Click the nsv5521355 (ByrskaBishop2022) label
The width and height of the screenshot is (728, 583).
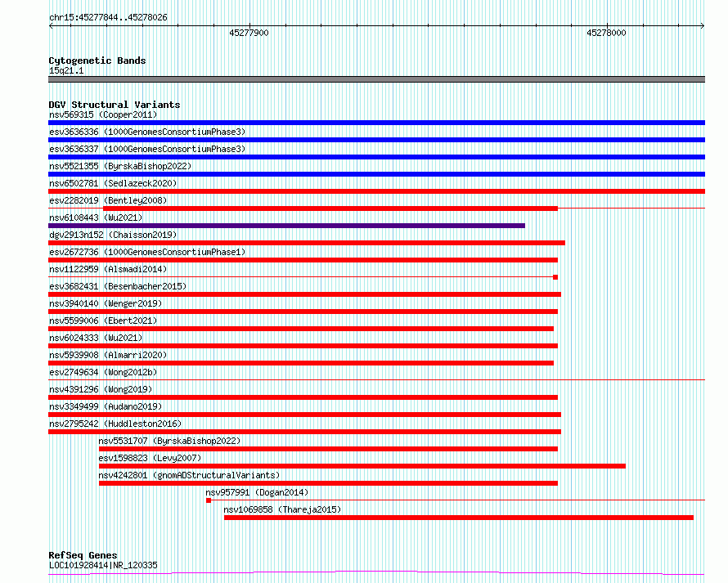click(120, 166)
